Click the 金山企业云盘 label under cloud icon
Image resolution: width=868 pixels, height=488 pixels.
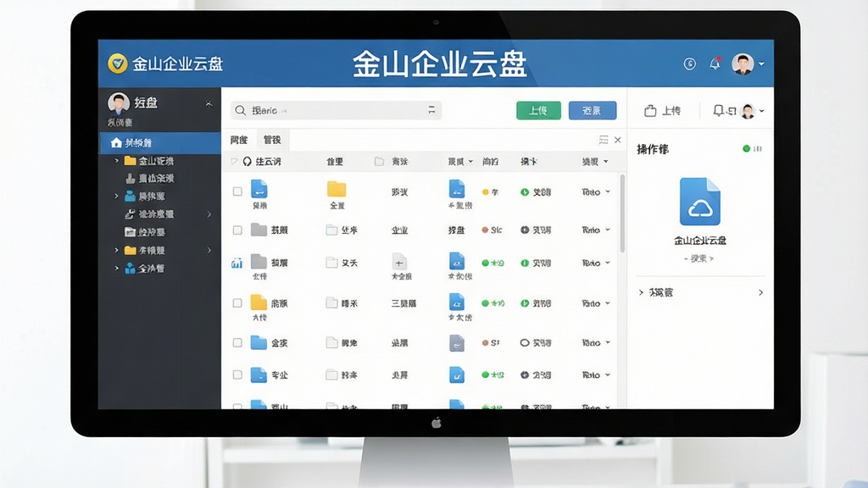[x=699, y=241]
